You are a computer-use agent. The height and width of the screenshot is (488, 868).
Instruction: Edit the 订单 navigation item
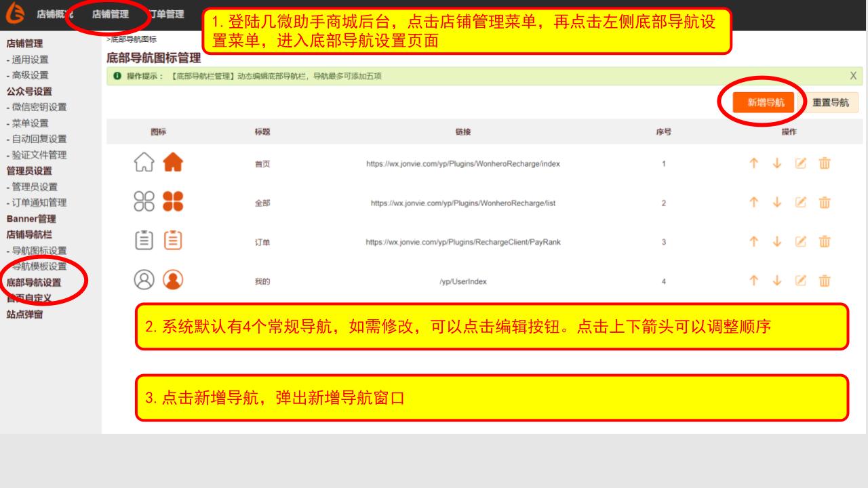pos(801,242)
